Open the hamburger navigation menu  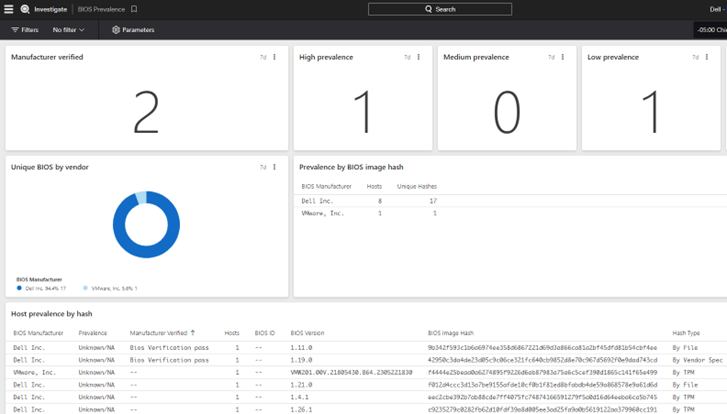9,9
